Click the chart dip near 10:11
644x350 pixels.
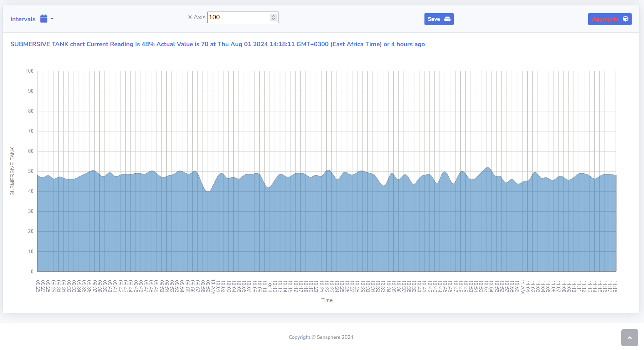point(268,187)
